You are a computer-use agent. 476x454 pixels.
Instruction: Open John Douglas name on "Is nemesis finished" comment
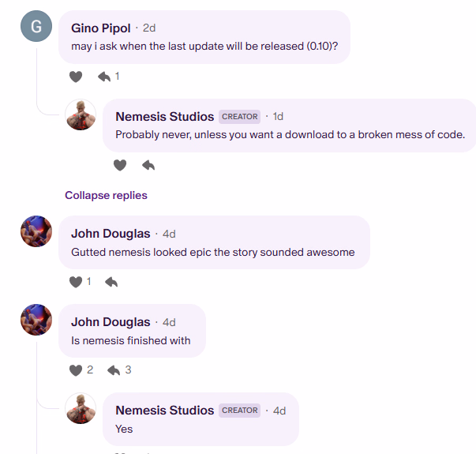point(111,322)
